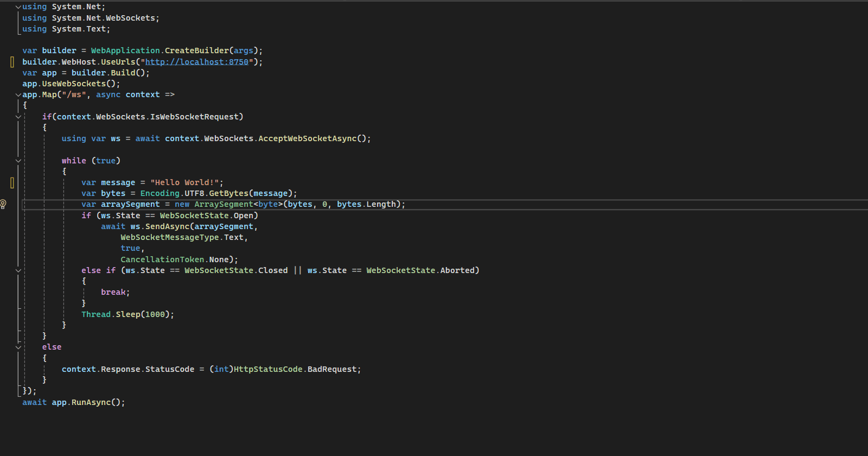Viewport: 868px width, 456px height.
Task: Click the Encoding class name
Action: click(x=159, y=193)
